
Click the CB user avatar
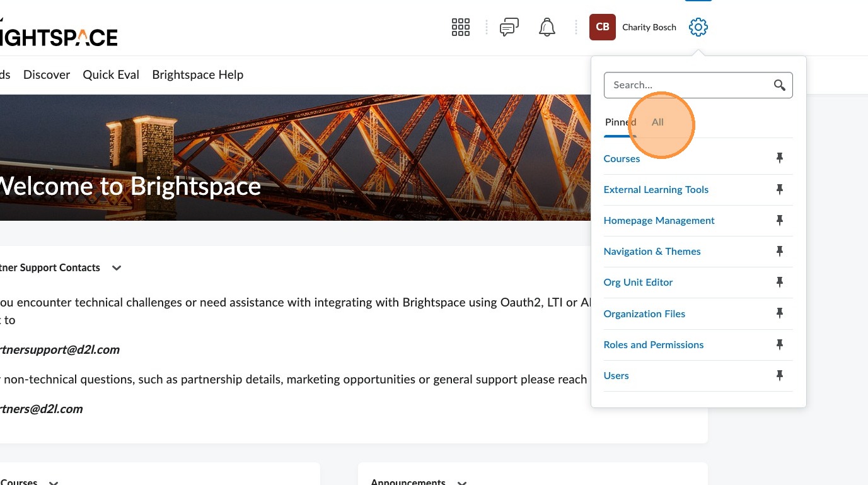tap(602, 27)
